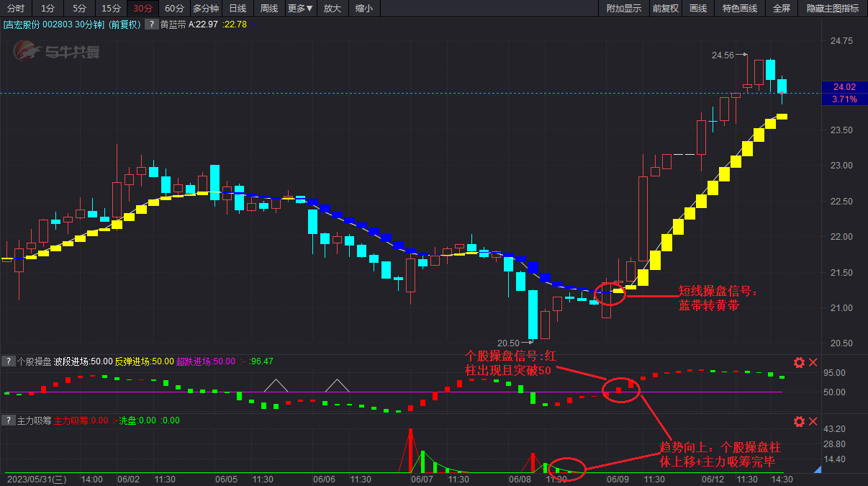Image resolution: width=868 pixels, height=486 pixels.
Task: Select the 1分 period tab
Action: (48, 9)
